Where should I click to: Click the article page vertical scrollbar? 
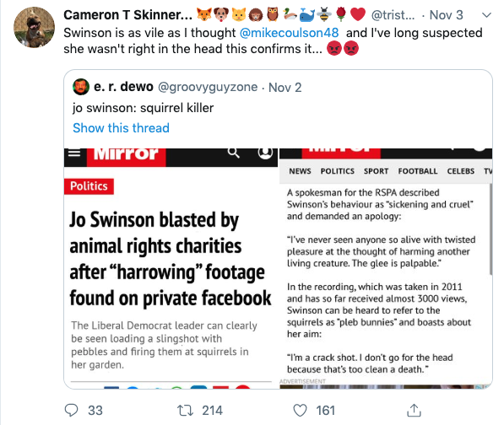pos(490,229)
